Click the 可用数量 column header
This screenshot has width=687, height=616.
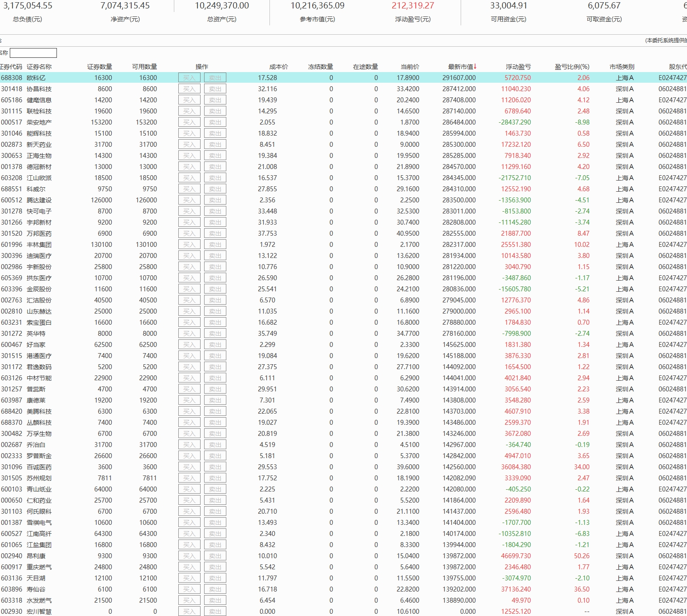(145, 67)
